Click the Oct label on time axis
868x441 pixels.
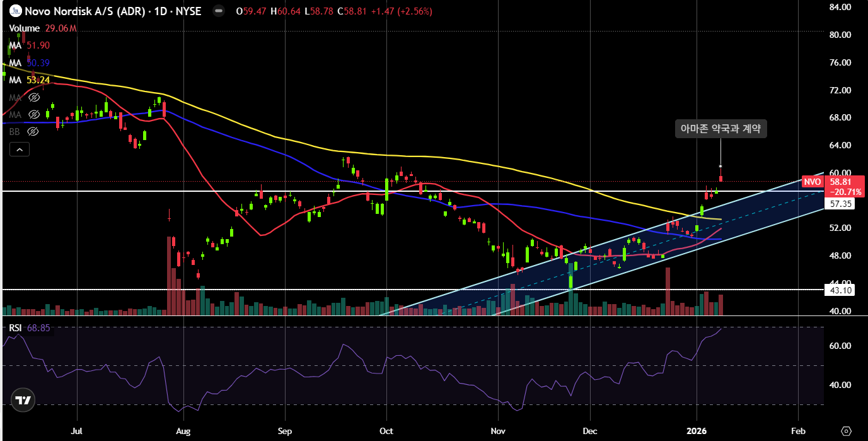point(386,432)
